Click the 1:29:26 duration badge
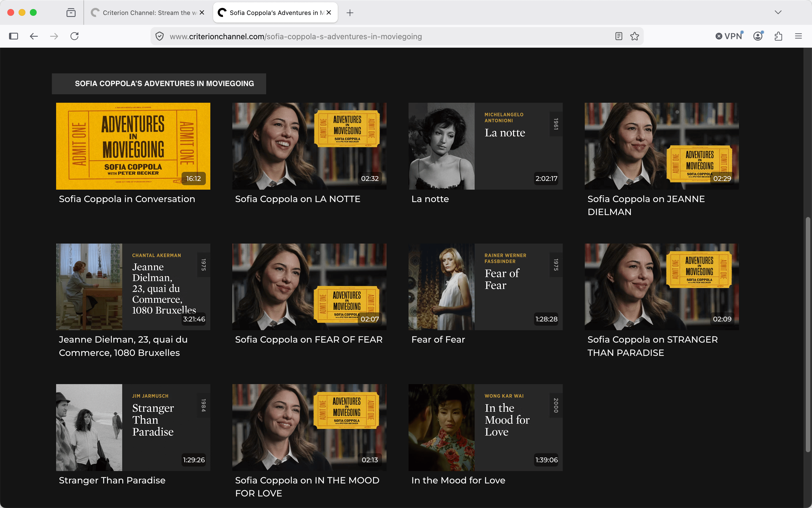This screenshot has width=812, height=508. click(x=194, y=460)
